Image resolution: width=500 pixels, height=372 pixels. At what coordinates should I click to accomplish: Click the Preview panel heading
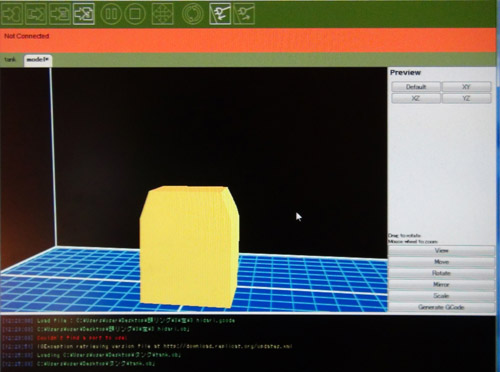pos(405,73)
